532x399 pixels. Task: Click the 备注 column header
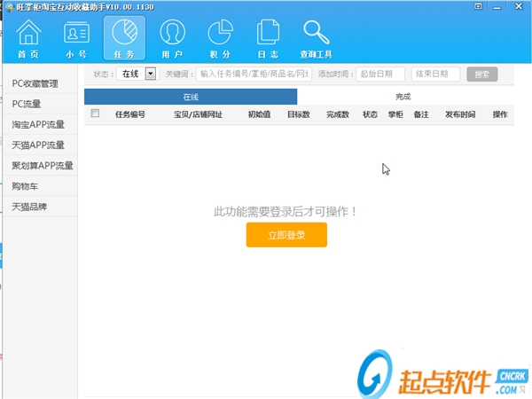click(x=421, y=114)
